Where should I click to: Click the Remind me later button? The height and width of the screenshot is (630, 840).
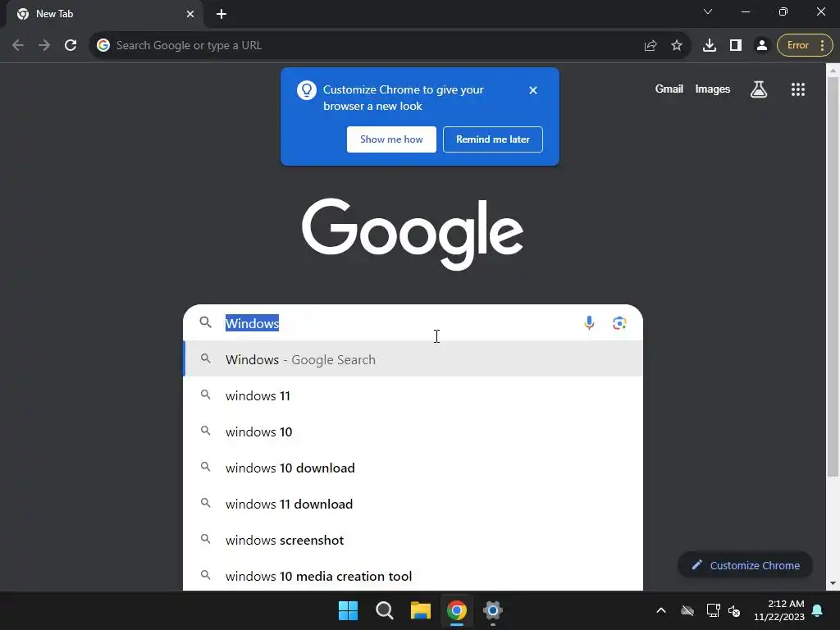click(492, 139)
